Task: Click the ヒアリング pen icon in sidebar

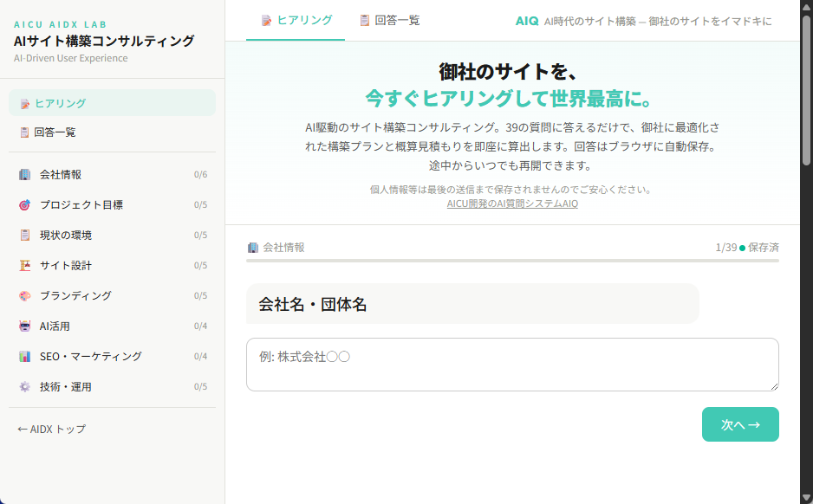Action: click(x=26, y=101)
